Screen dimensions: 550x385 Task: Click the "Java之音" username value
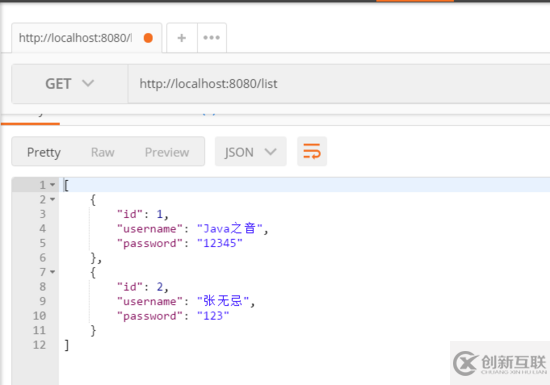click(x=230, y=229)
